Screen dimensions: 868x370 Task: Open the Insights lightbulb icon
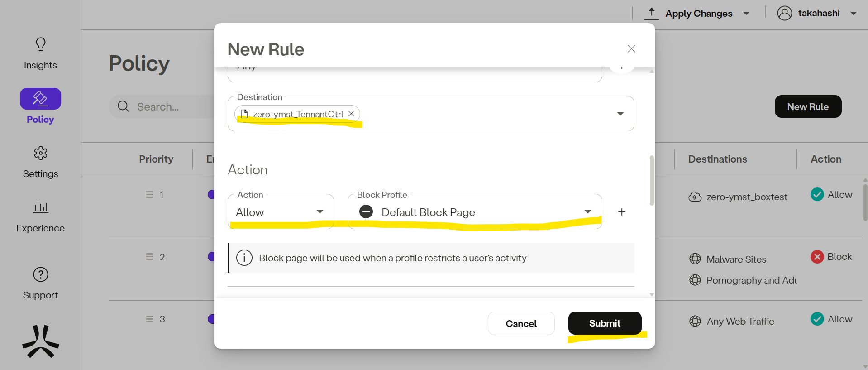point(41,44)
